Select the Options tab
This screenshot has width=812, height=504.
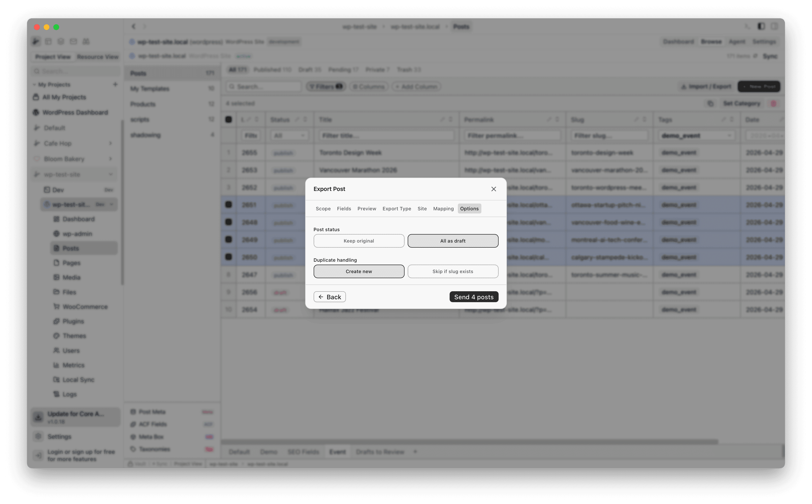tap(469, 209)
